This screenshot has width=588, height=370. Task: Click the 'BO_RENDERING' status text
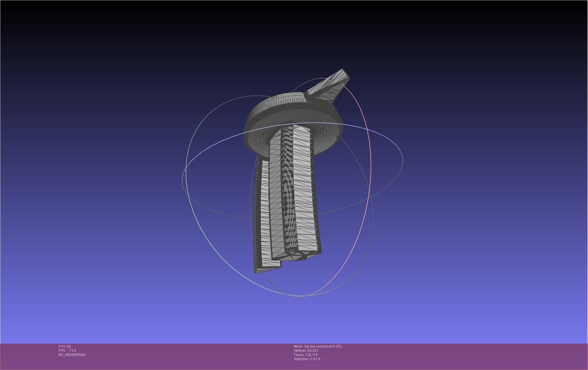tap(72, 355)
